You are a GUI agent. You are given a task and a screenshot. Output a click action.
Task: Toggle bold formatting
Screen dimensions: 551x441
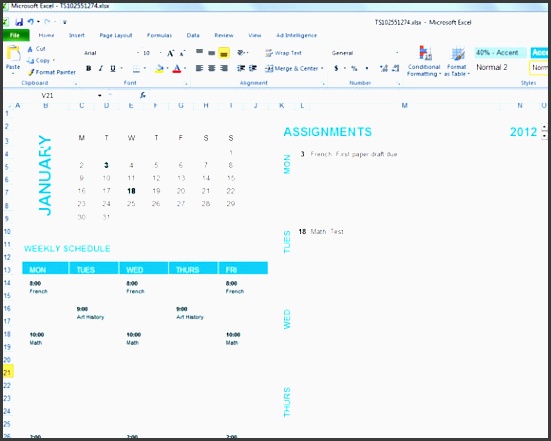coord(89,69)
